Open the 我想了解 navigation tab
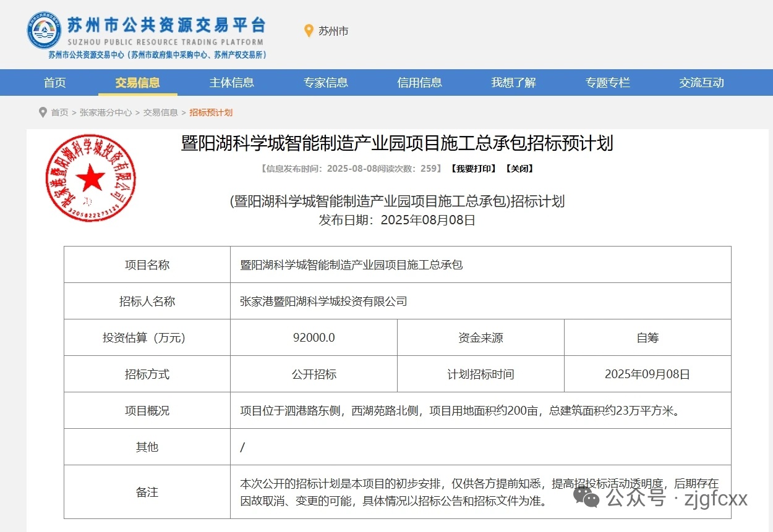This screenshot has height=532, width=773. pyautogui.click(x=513, y=83)
